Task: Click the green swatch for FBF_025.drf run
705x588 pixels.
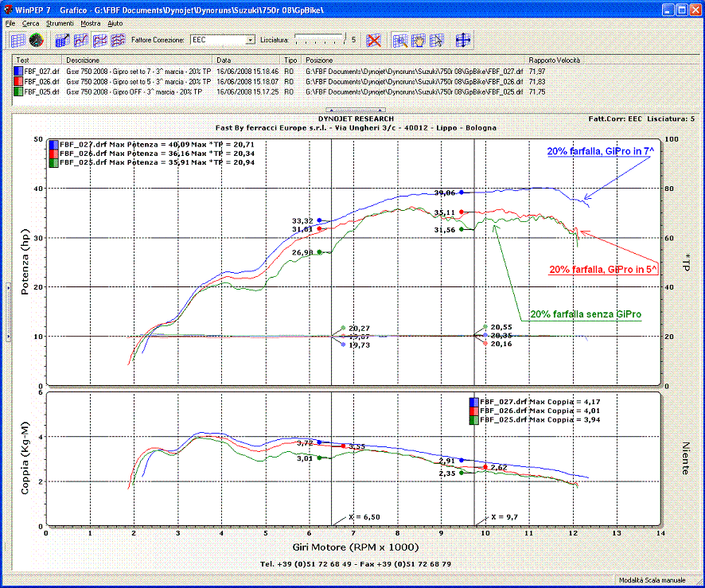Action: (x=19, y=92)
